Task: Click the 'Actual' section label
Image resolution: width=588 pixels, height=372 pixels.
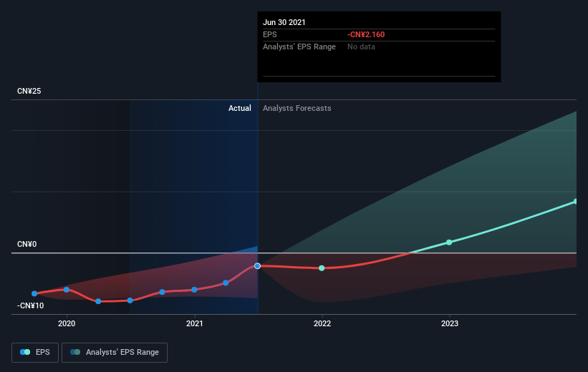Action: (x=240, y=108)
